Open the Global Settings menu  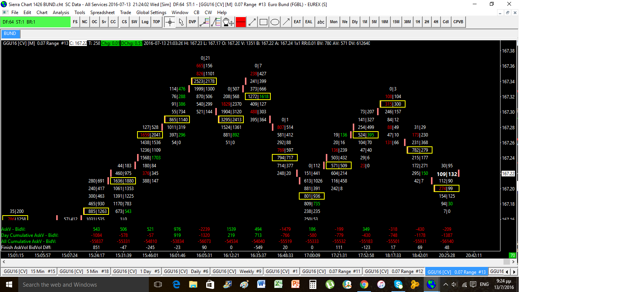[151, 13]
